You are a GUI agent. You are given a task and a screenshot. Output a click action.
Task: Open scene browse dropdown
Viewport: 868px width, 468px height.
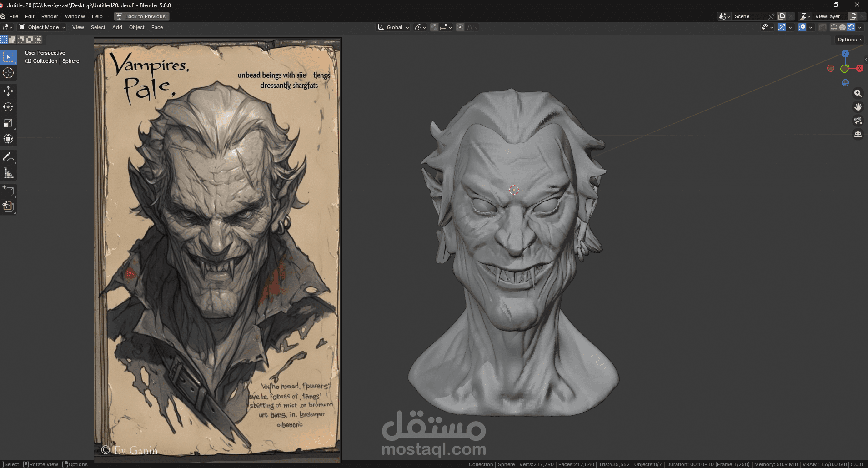724,16
